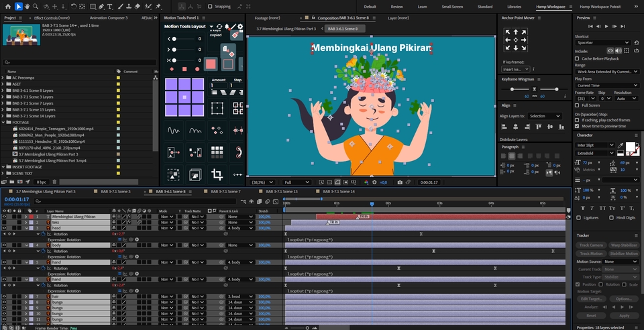644x330 pixels.
Task: Click the Selection arrow tool
Action: point(19,6)
